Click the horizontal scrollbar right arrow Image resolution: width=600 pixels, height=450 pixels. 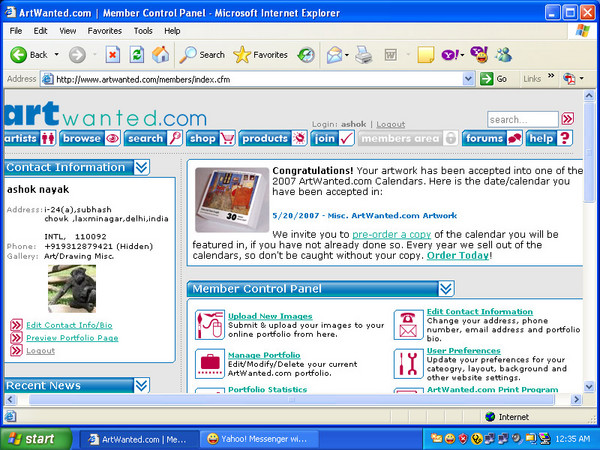pyautogui.click(x=576, y=400)
